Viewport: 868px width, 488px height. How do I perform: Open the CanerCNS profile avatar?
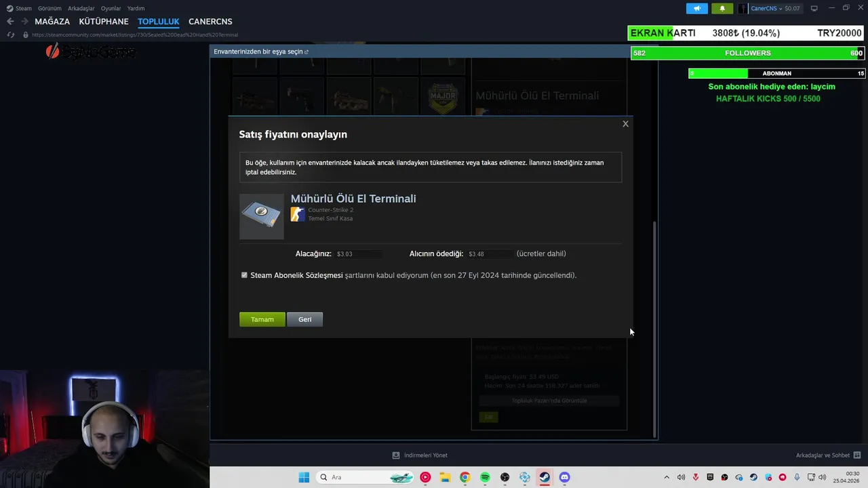(x=743, y=8)
